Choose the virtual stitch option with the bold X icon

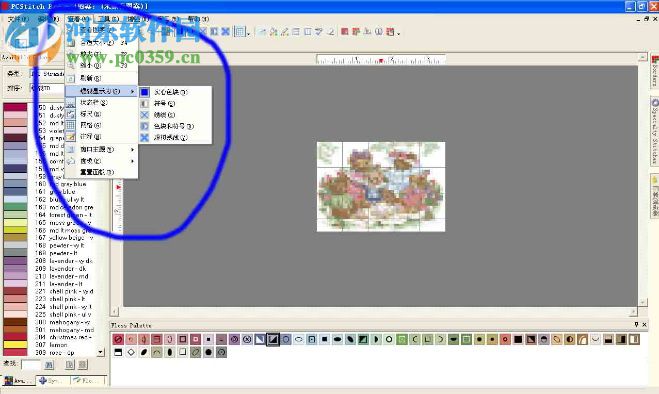tap(176, 137)
